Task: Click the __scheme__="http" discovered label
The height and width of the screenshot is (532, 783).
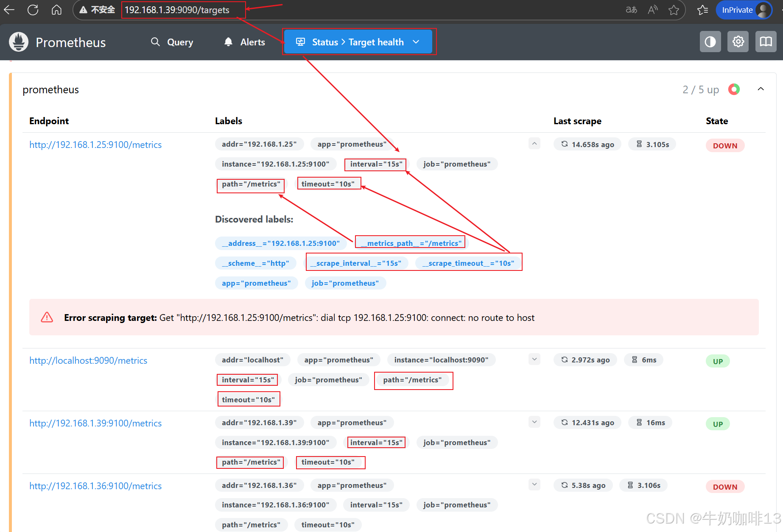Action: click(255, 263)
